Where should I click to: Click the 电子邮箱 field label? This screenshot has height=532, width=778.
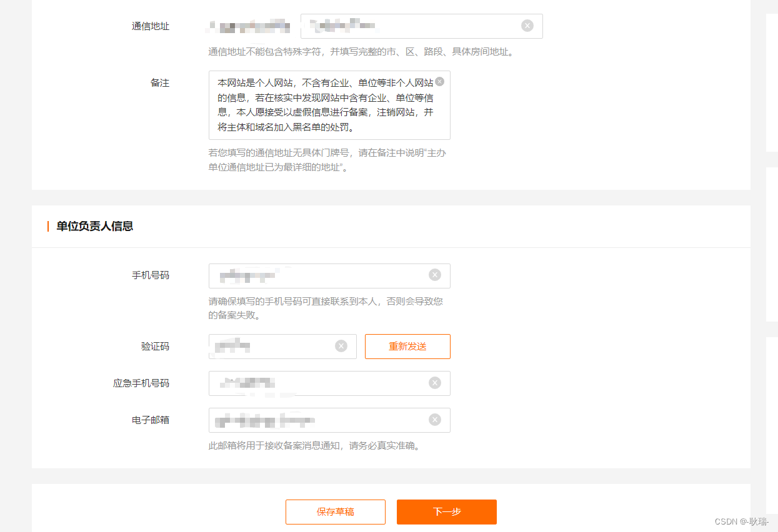(x=151, y=420)
